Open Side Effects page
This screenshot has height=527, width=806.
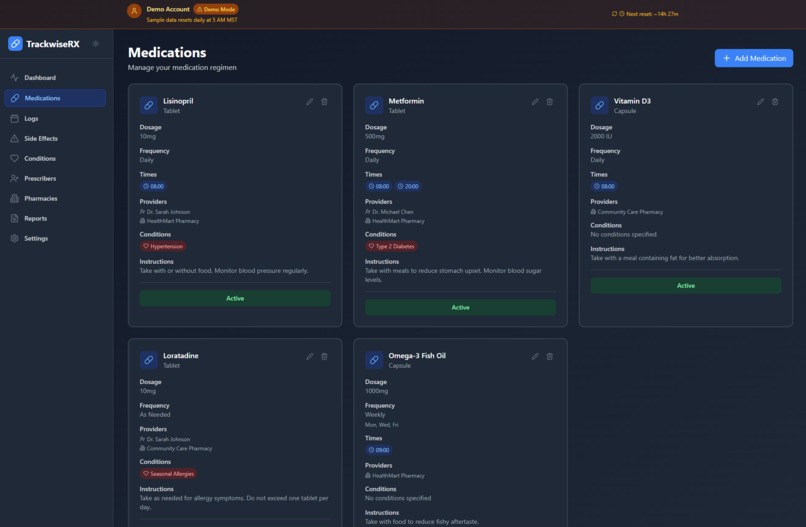coord(55,138)
